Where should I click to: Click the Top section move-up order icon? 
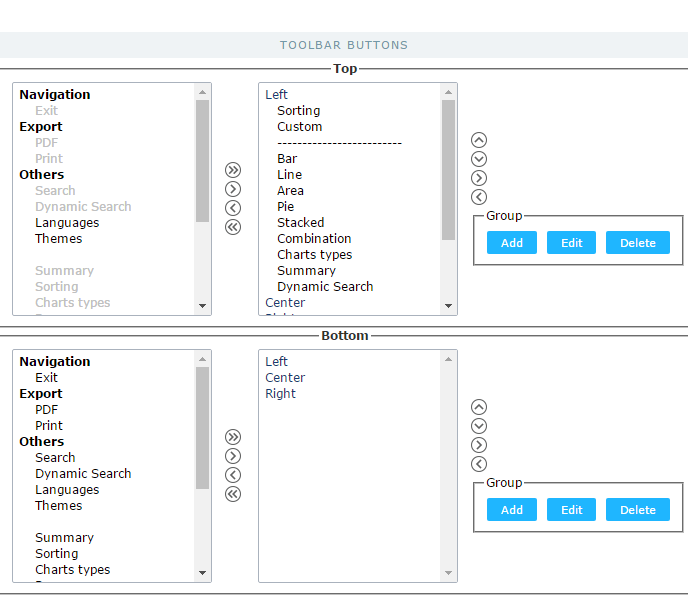[x=479, y=140]
